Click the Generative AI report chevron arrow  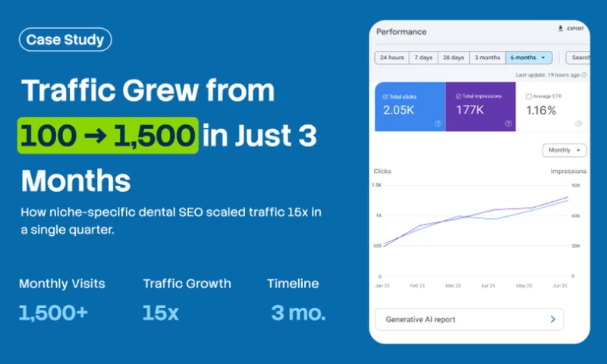pos(553,319)
